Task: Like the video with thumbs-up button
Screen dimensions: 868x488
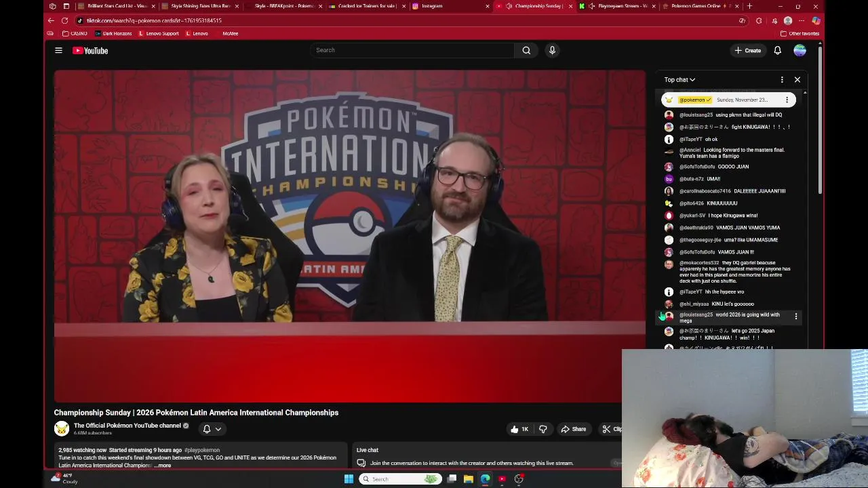Action: point(519,429)
